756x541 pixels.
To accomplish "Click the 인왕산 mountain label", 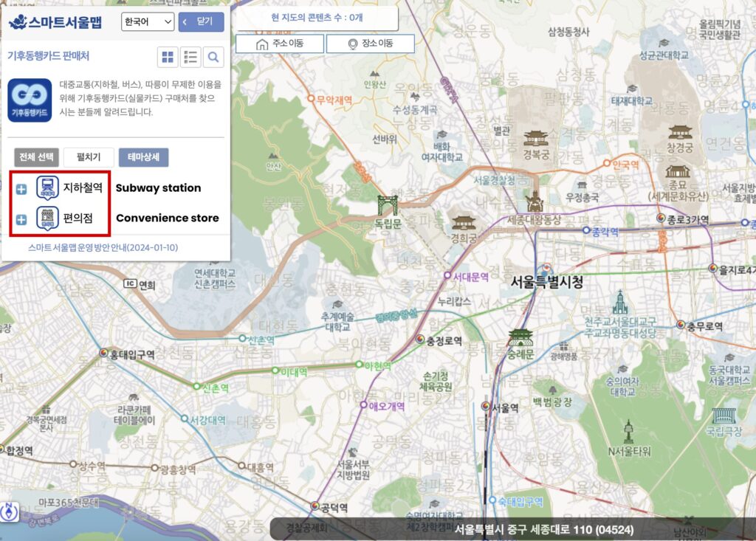I will pos(374,84).
